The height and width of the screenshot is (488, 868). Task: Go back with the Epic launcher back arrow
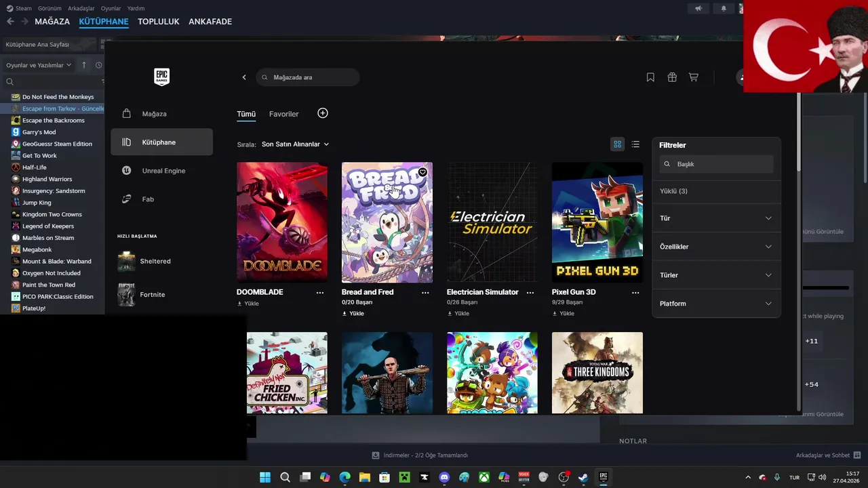pos(244,77)
